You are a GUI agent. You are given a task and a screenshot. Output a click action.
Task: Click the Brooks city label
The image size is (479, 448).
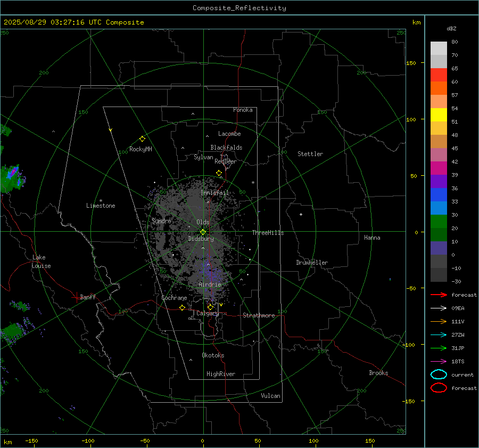tap(378, 373)
